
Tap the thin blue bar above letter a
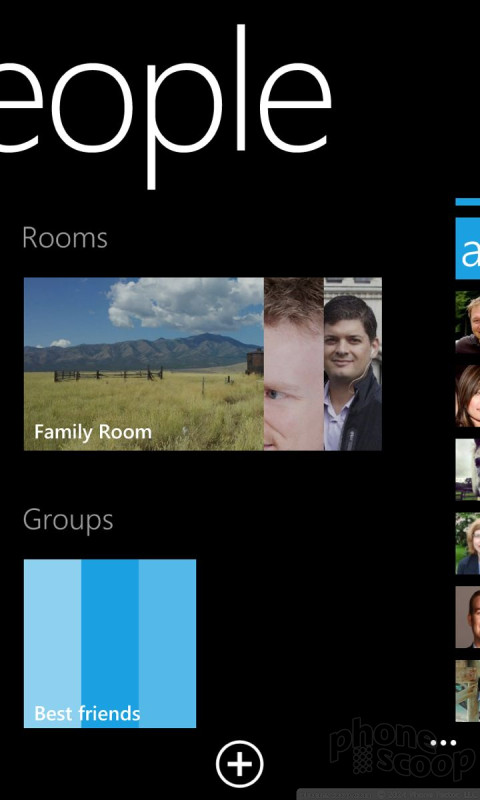pyautogui.click(x=468, y=202)
